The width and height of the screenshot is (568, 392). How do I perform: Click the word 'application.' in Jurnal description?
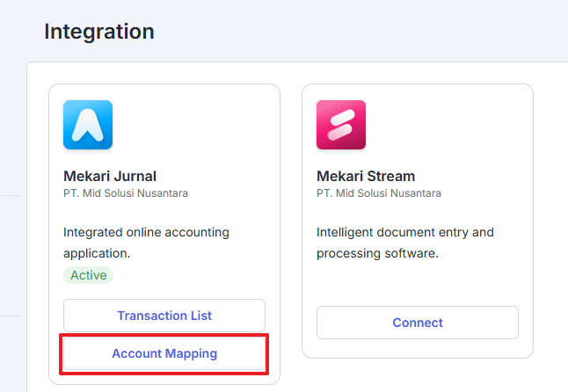(97, 253)
